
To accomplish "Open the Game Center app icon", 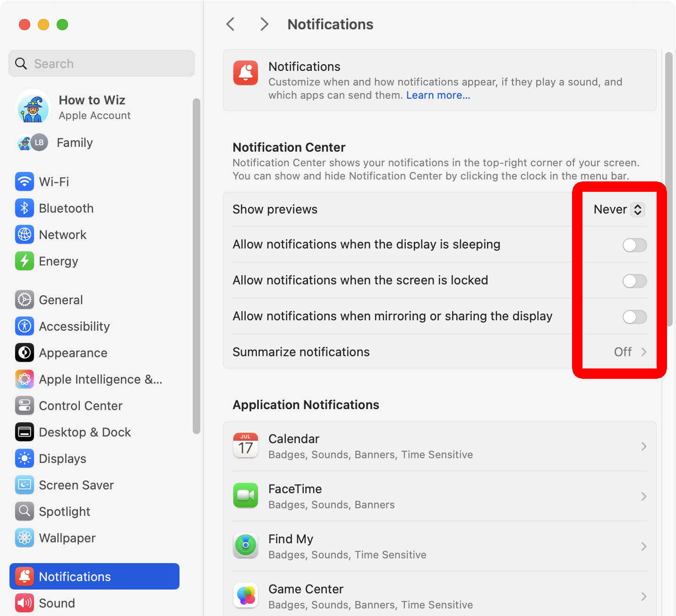I will pos(246,595).
